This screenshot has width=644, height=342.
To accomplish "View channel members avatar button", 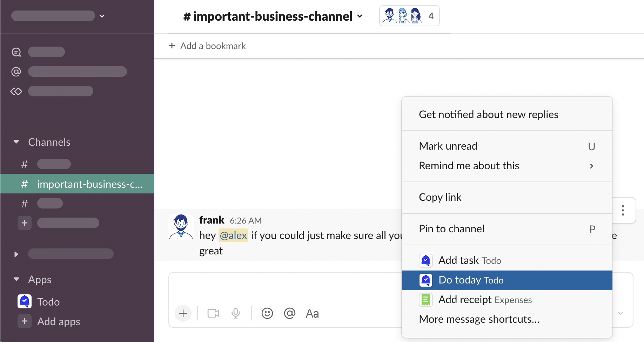I will tap(409, 16).
